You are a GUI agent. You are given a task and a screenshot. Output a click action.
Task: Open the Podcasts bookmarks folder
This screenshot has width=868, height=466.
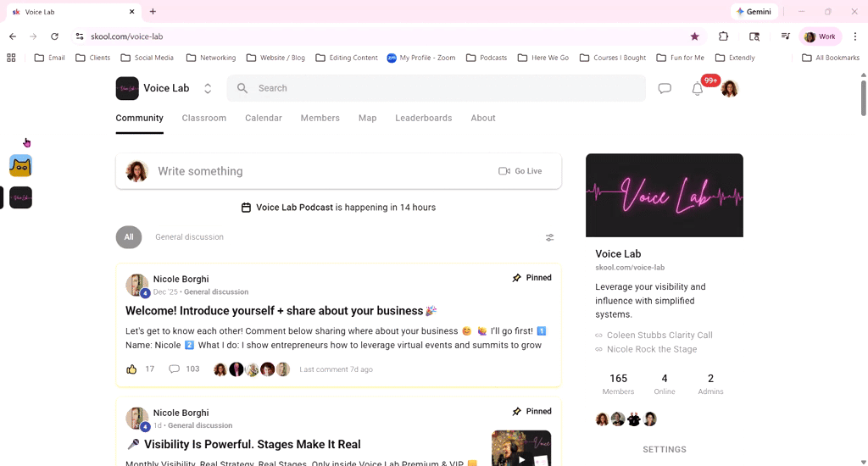(x=487, y=58)
